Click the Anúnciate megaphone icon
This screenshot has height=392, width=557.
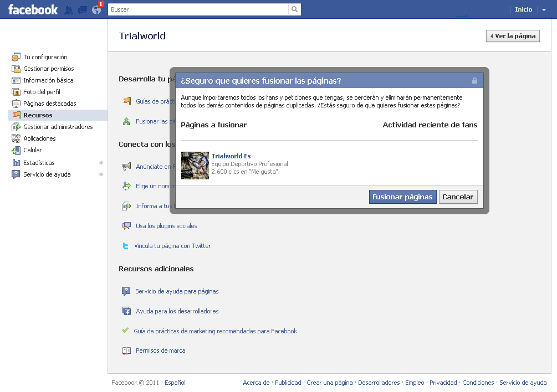[x=126, y=166]
